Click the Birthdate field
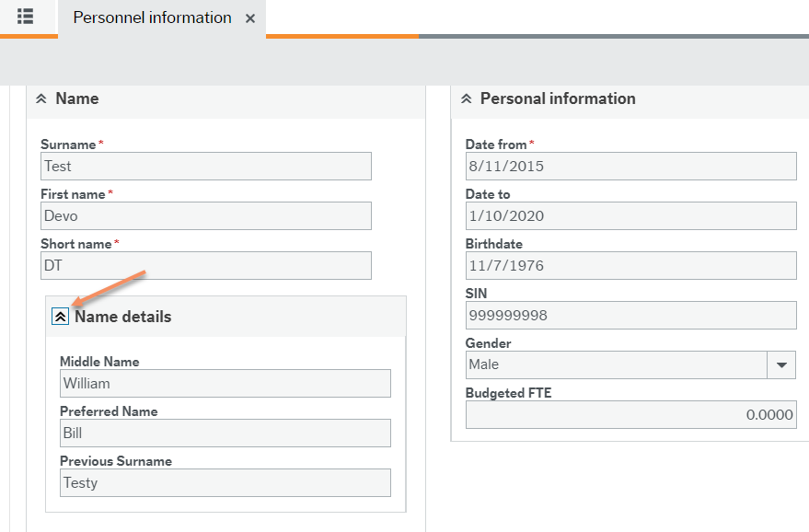Screen dimensions: 809x532 pyautogui.click(x=630, y=266)
